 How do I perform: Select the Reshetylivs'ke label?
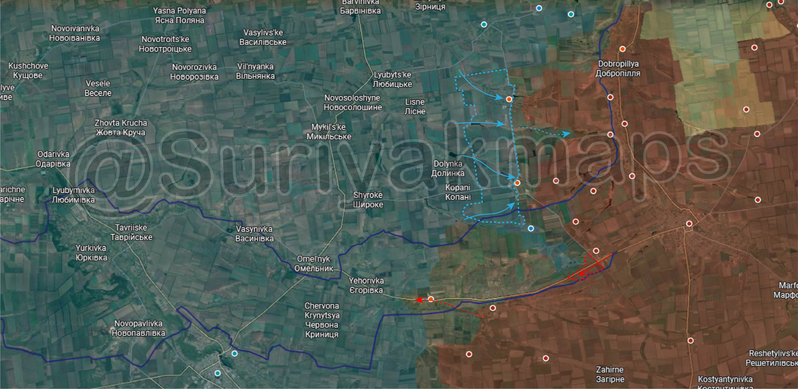772,358
